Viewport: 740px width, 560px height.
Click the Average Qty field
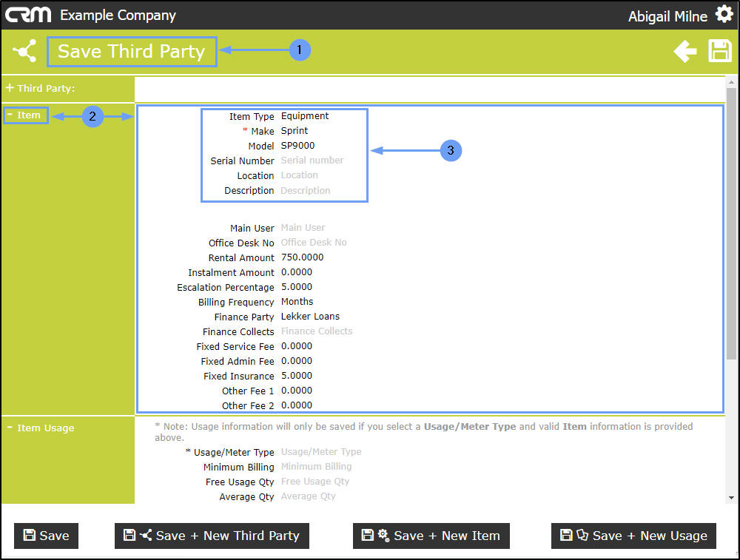click(x=309, y=496)
